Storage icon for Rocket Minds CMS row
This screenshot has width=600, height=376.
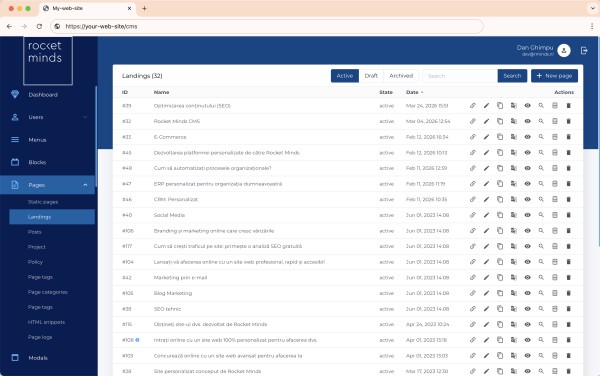[x=555, y=121]
